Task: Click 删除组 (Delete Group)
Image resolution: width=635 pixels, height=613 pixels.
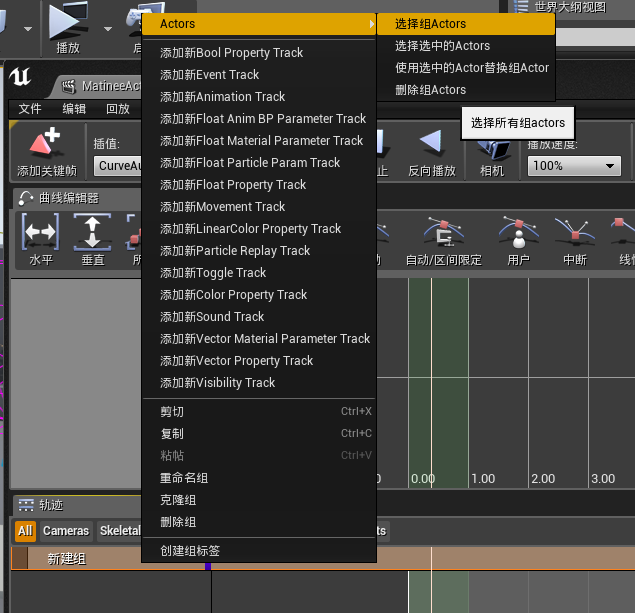Action: 259,521
